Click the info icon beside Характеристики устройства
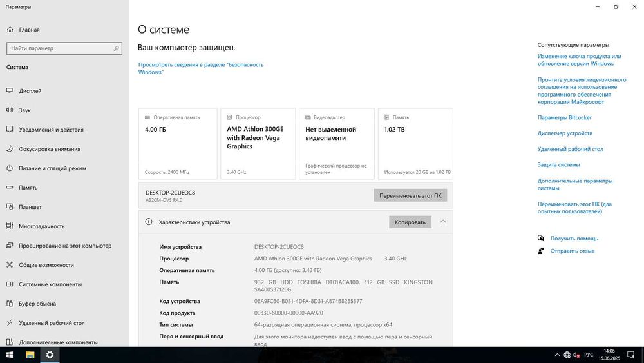The image size is (644, 363). pyautogui.click(x=149, y=222)
